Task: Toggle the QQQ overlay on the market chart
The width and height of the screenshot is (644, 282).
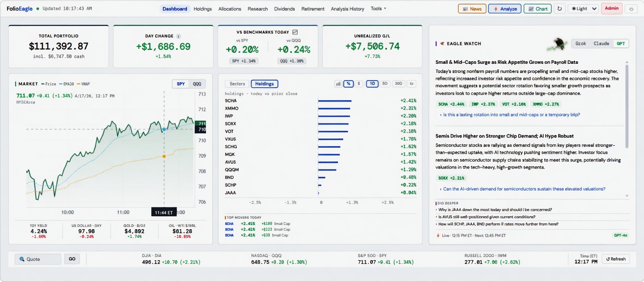Action: coord(197,84)
